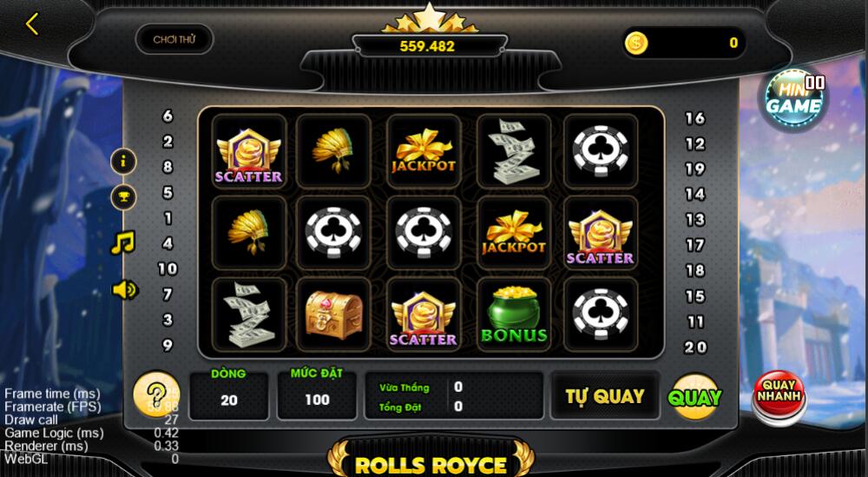Go back using the yellow arrow
The height and width of the screenshot is (477, 868).
(32, 23)
